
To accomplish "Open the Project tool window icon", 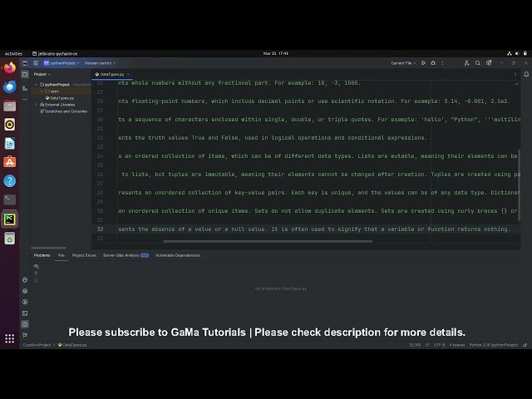I will coord(25,74).
